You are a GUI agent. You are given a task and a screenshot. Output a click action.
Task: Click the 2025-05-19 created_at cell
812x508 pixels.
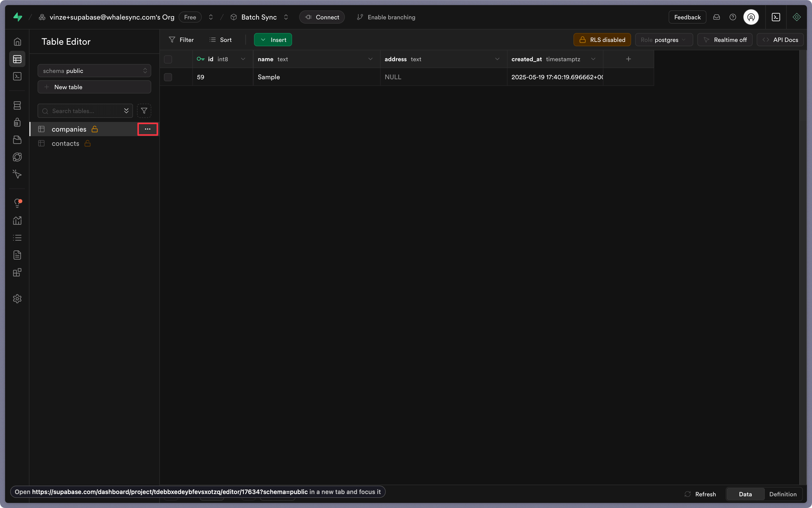pos(555,77)
